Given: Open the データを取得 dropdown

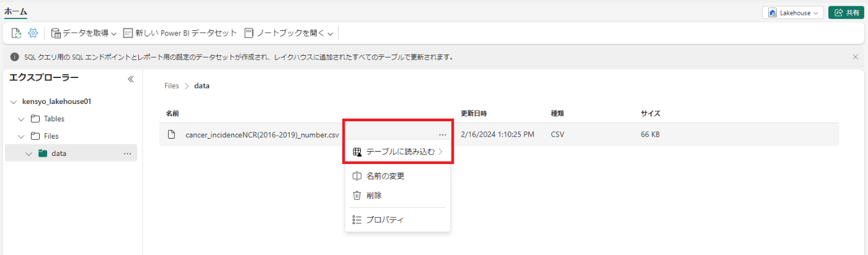Looking at the screenshot, I should pos(84,33).
